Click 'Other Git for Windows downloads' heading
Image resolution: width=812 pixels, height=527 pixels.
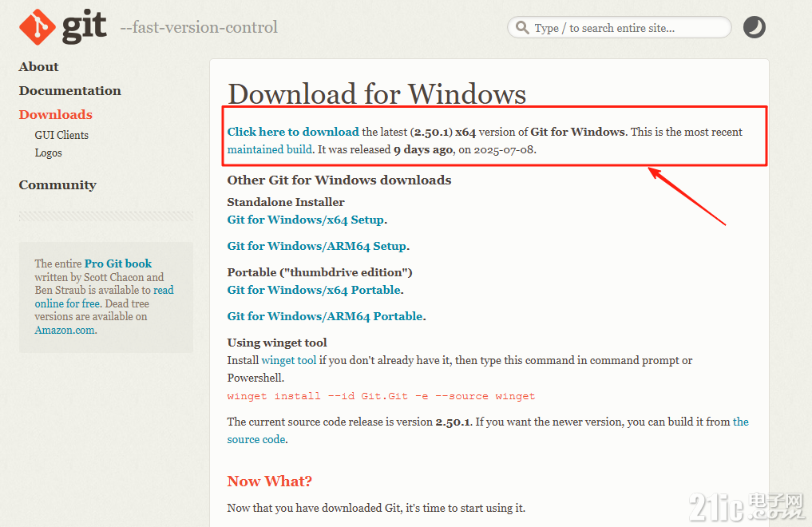tap(339, 180)
